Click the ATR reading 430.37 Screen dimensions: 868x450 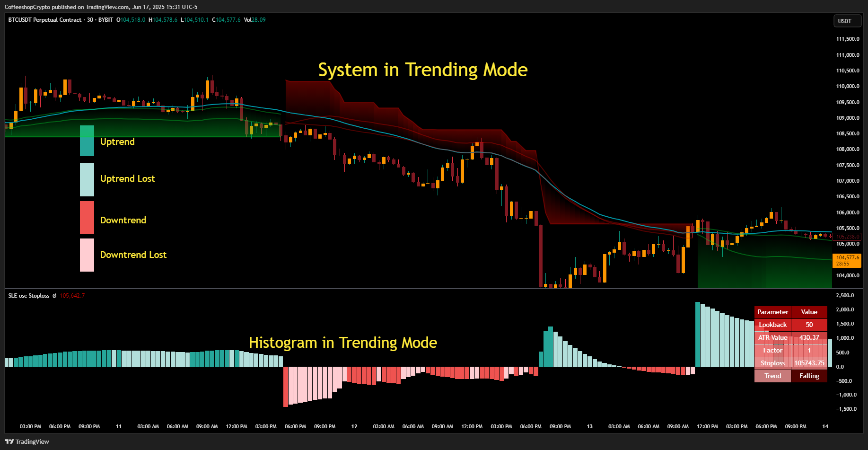coord(809,338)
